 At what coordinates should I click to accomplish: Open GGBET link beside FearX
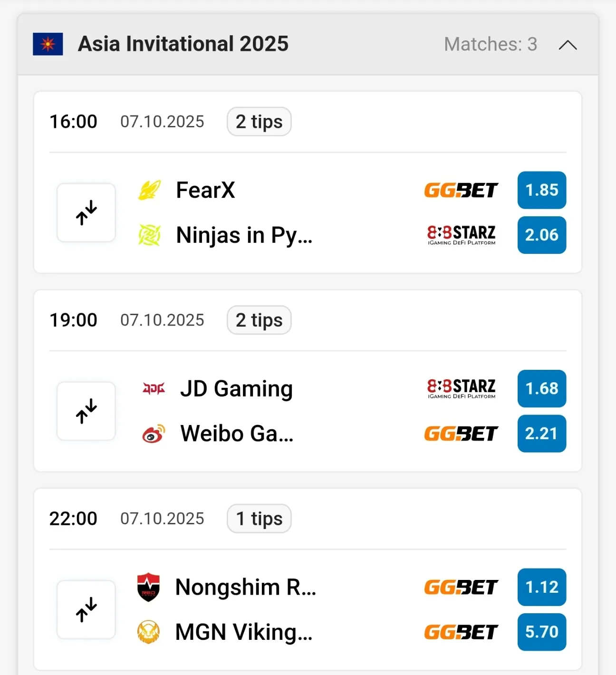[x=461, y=190]
